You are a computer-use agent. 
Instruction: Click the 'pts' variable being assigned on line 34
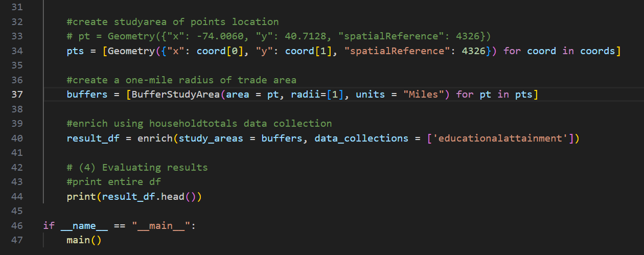pyautogui.click(x=76, y=51)
